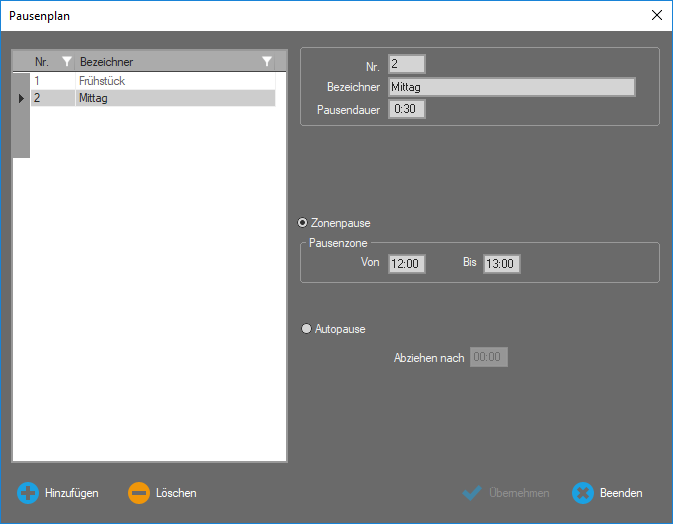Click the blue plus Hinzufügen icon
Viewport: 673px width, 524px height.
[x=28, y=493]
